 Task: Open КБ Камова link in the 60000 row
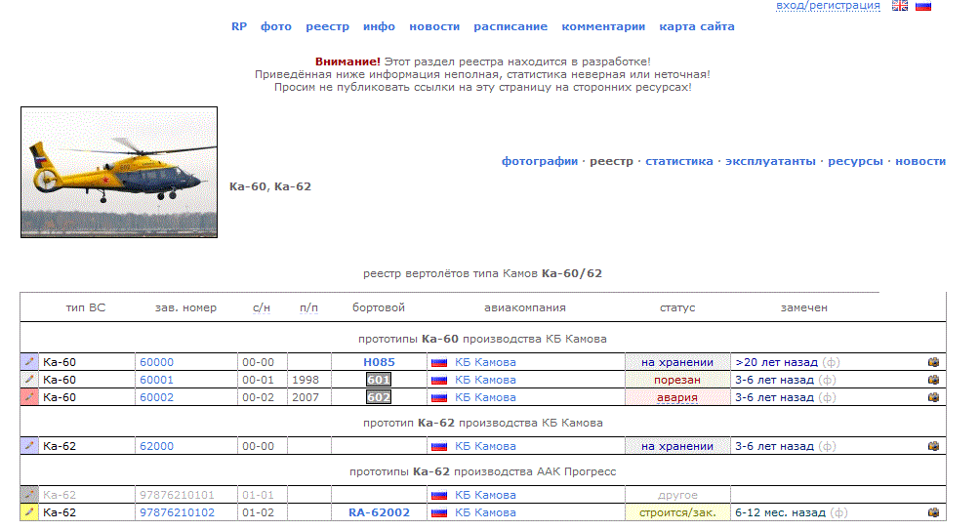[x=486, y=362]
